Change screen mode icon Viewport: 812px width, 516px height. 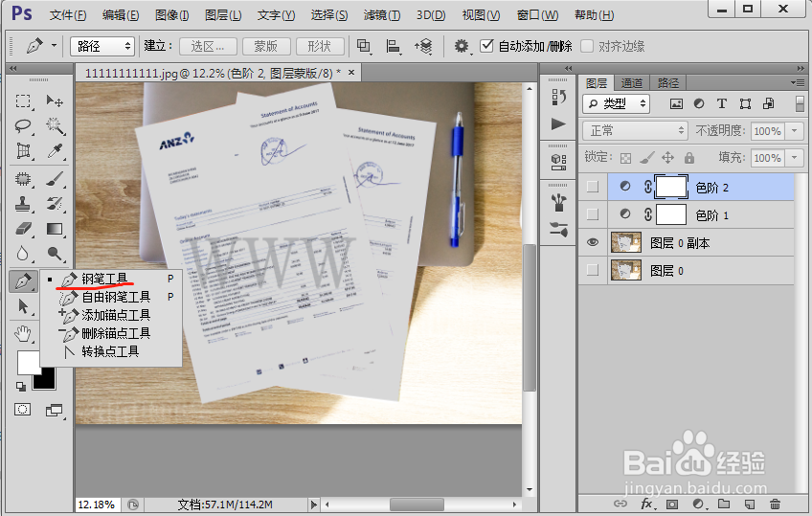54,411
